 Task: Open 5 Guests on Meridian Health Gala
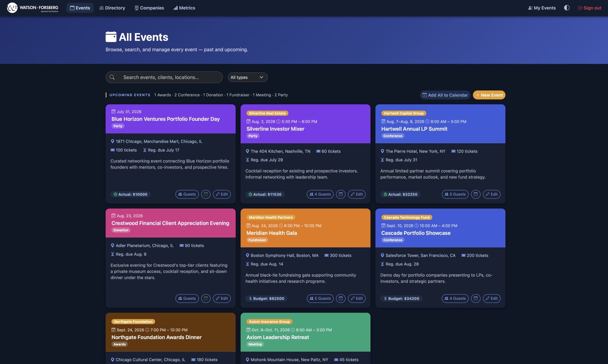click(320, 298)
